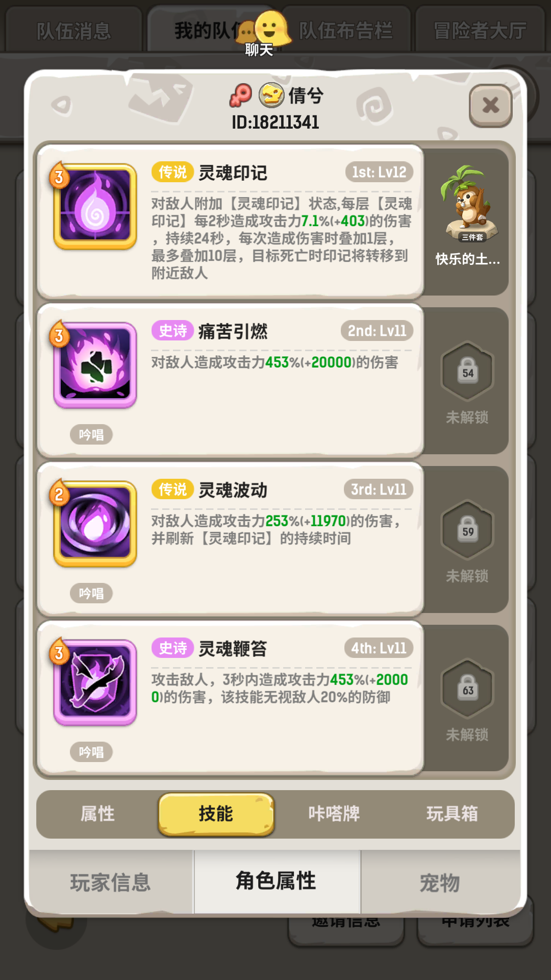
Task: Switch to the 属性 tab
Action: [97, 814]
